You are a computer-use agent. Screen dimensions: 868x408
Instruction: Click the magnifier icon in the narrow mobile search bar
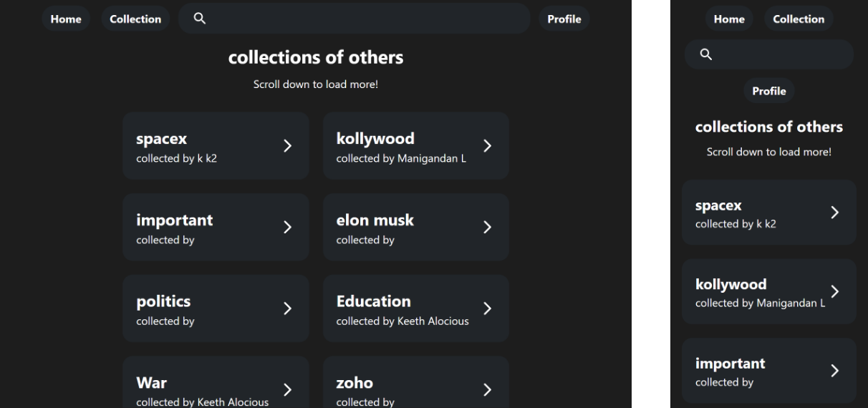(705, 54)
